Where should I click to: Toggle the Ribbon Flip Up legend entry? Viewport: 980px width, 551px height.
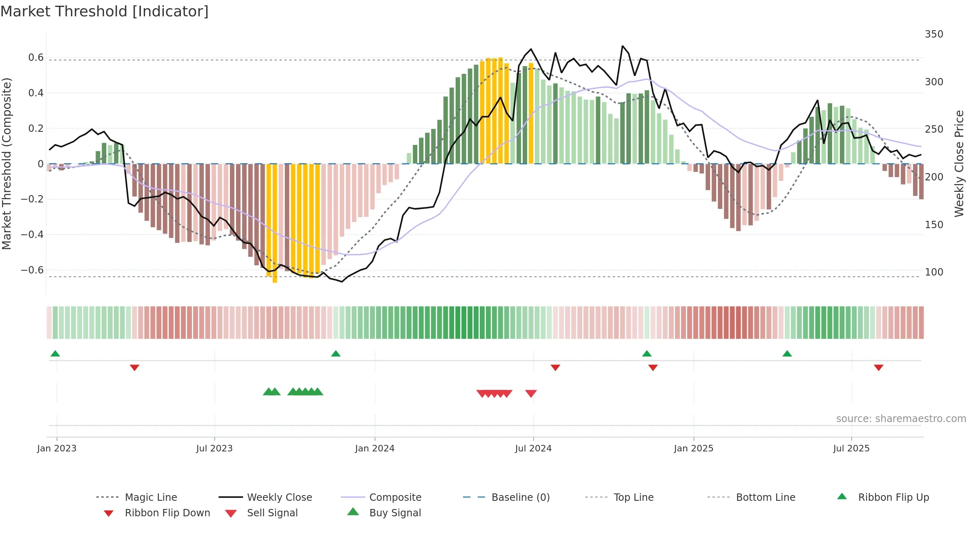pos(883,497)
